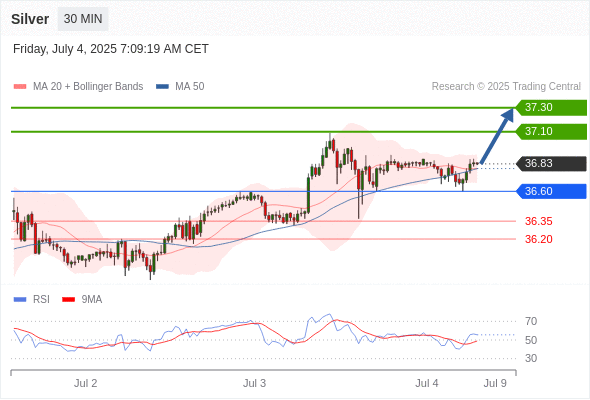Screen dimensions: 590x400
Task: Click the Jul 2 date axis label
Action: point(85,383)
